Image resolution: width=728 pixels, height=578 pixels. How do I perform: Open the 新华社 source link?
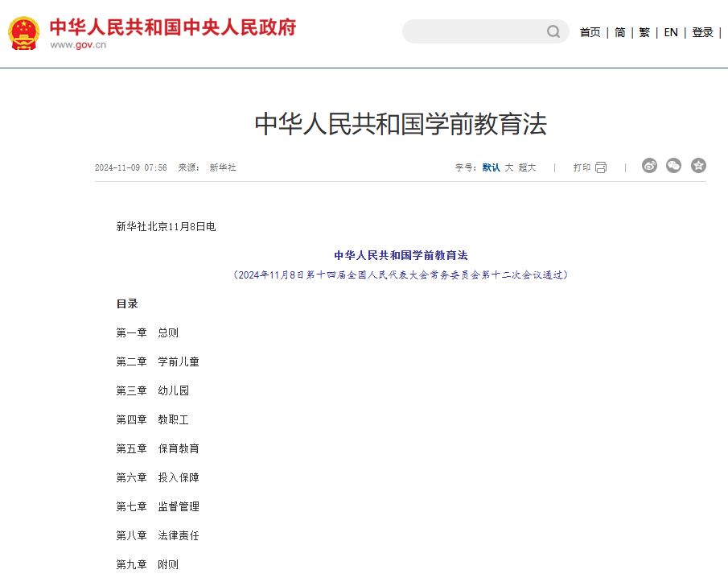221,167
